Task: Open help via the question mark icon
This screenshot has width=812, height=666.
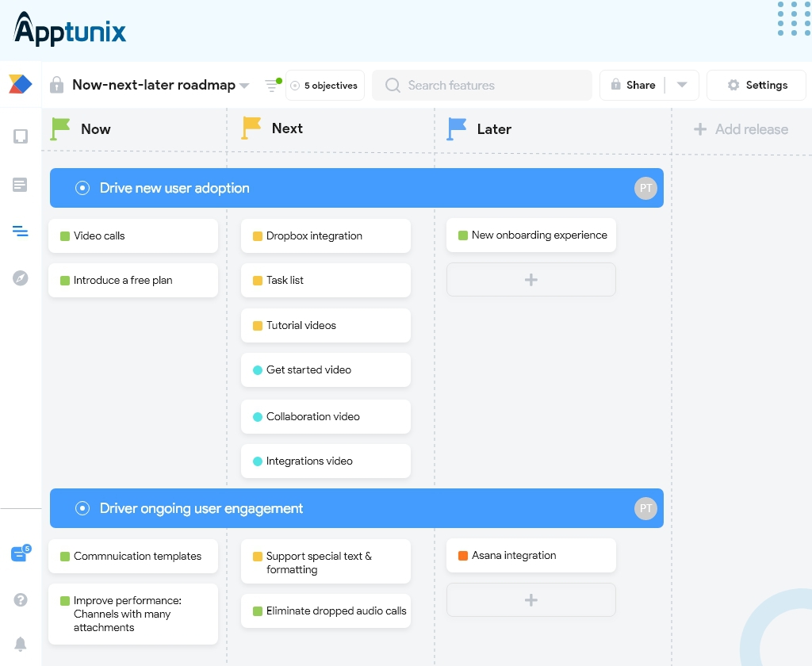Action: click(20, 600)
